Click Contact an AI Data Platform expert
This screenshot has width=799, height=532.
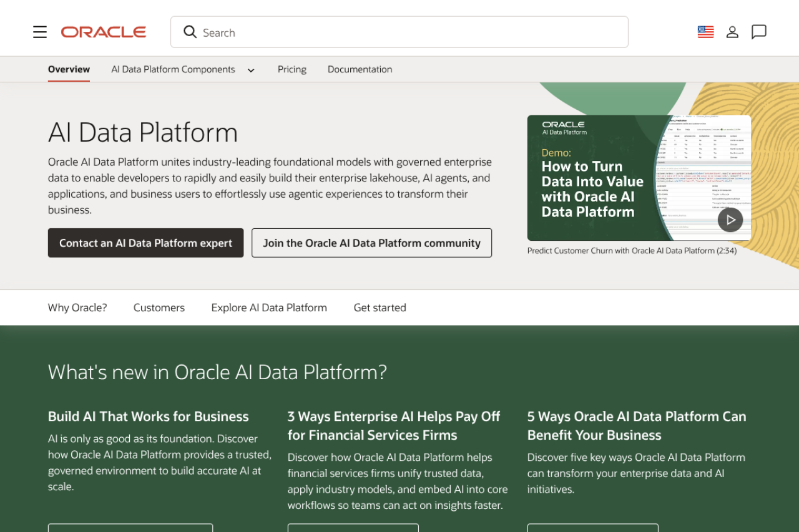(x=146, y=243)
